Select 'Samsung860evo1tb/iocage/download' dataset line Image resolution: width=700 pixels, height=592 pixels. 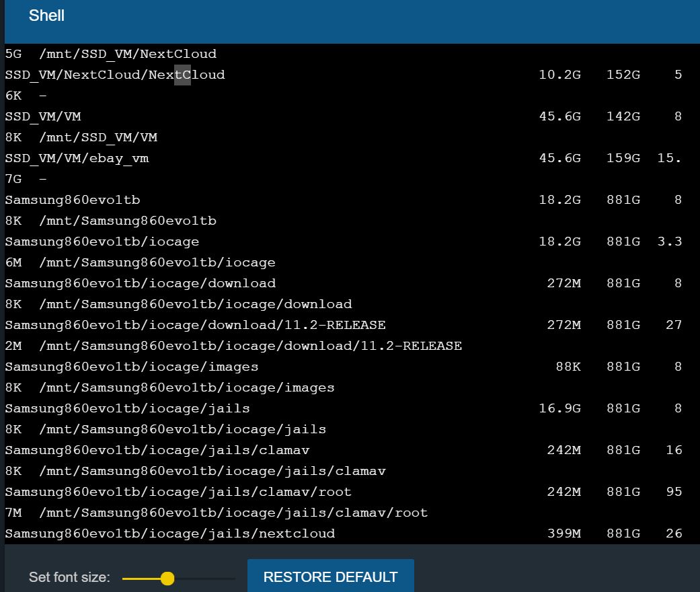coord(140,283)
